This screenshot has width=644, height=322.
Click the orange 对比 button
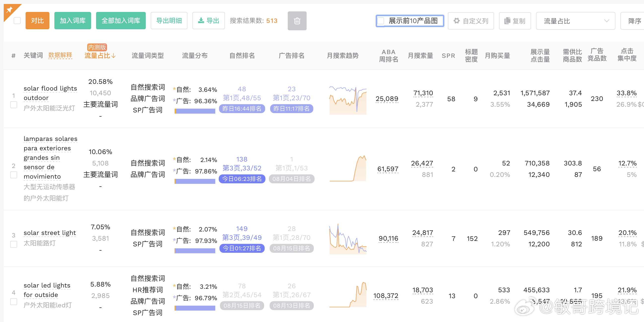[37, 21]
